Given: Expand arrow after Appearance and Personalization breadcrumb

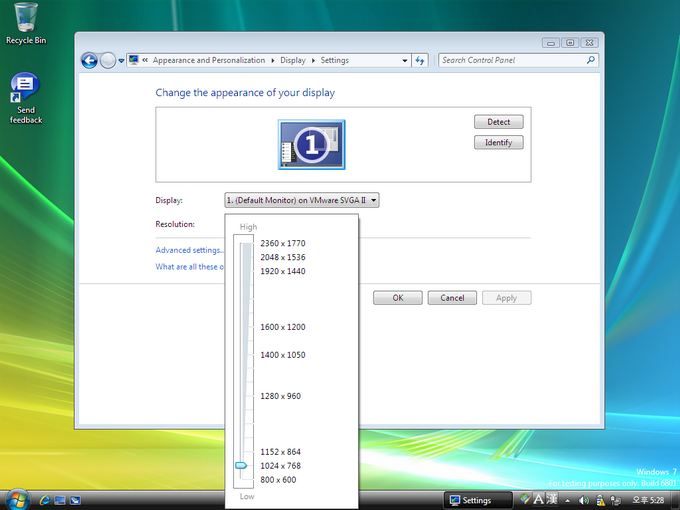Looking at the screenshot, I should point(273,60).
